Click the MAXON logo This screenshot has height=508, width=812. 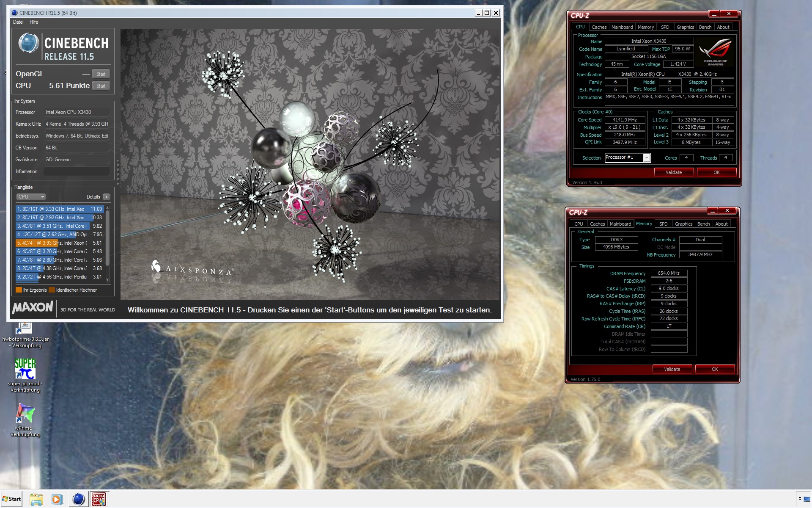pyautogui.click(x=33, y=308)
